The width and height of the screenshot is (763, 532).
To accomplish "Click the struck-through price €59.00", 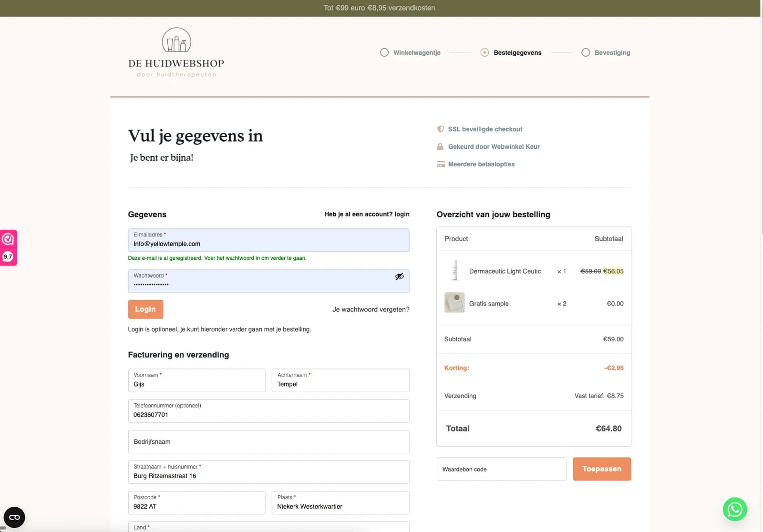I will click(590, 271).
